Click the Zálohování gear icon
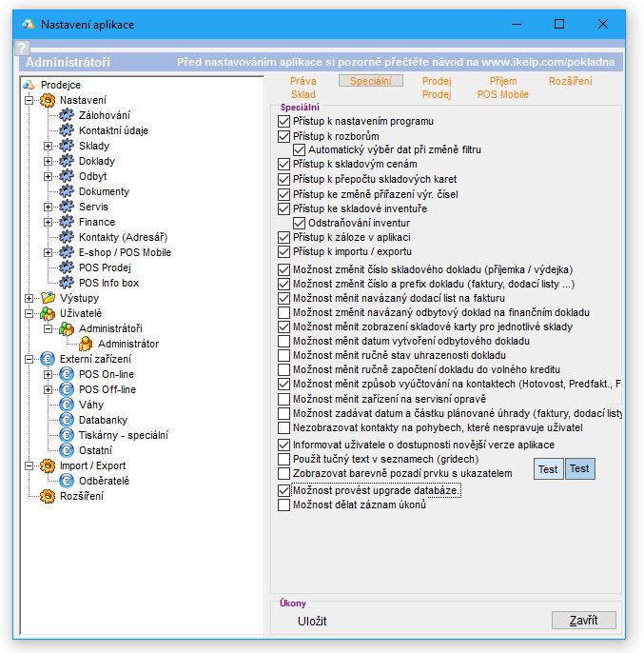Screen dimensions: 644x653 pyautogui.click(x=66, y=115)
